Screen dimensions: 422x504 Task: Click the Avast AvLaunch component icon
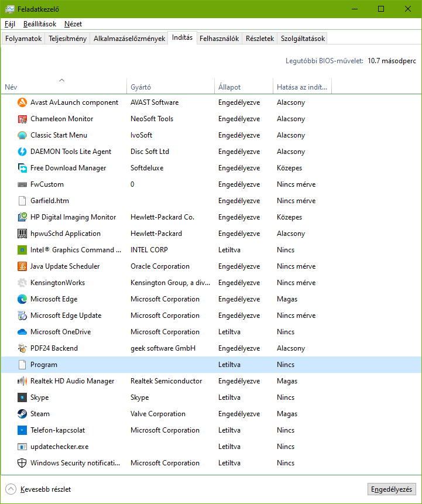point(22,102)
